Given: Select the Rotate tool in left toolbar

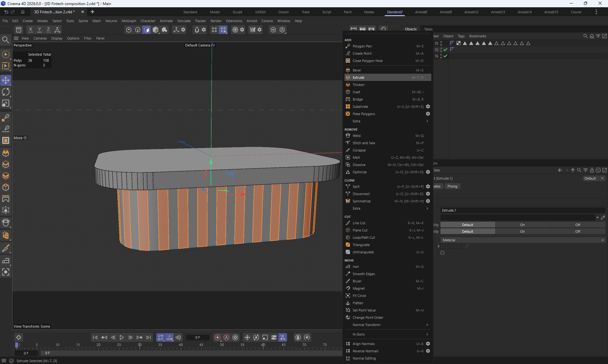Looking at the screenshot, I should coord(6,92).
